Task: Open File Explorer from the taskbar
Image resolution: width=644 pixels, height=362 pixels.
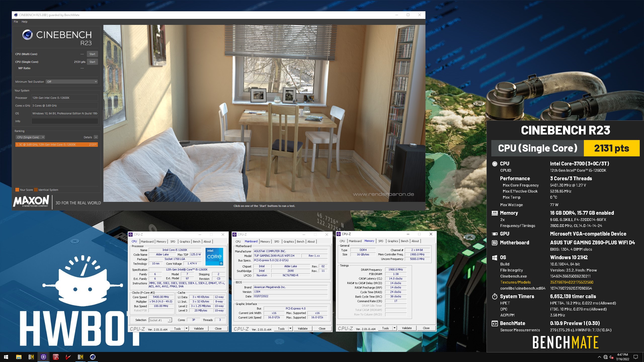Action: [19, 357]
